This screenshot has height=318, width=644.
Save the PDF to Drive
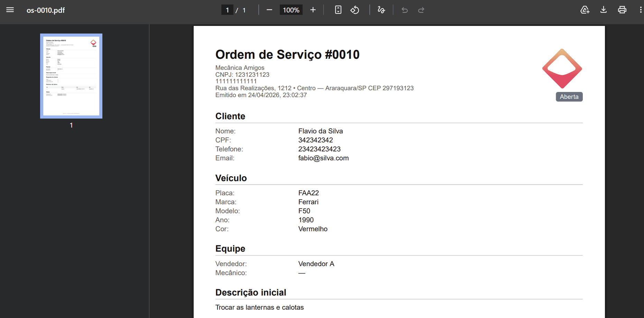tap(585, 10)
